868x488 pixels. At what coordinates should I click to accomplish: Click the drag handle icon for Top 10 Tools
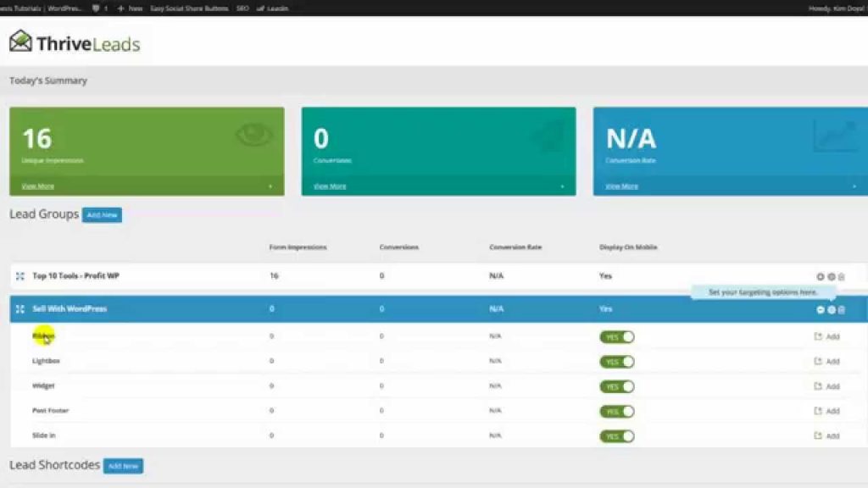[20, 276]
